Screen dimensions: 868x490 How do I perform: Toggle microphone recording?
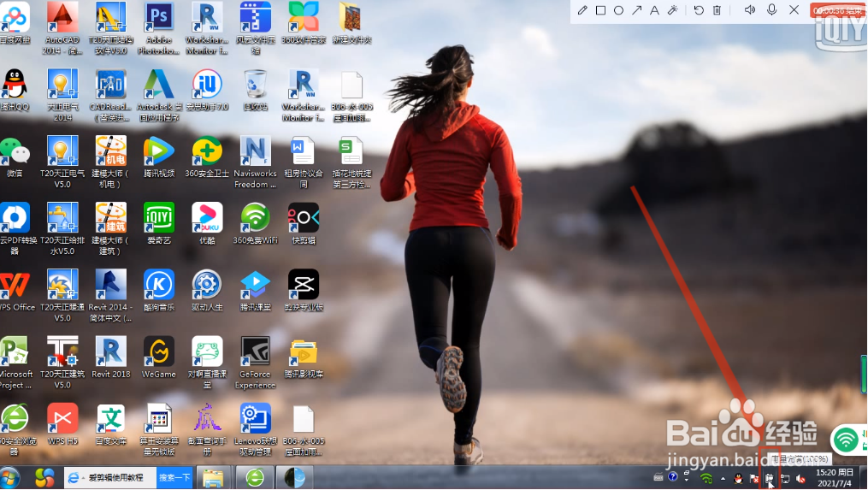pos(771,10)
